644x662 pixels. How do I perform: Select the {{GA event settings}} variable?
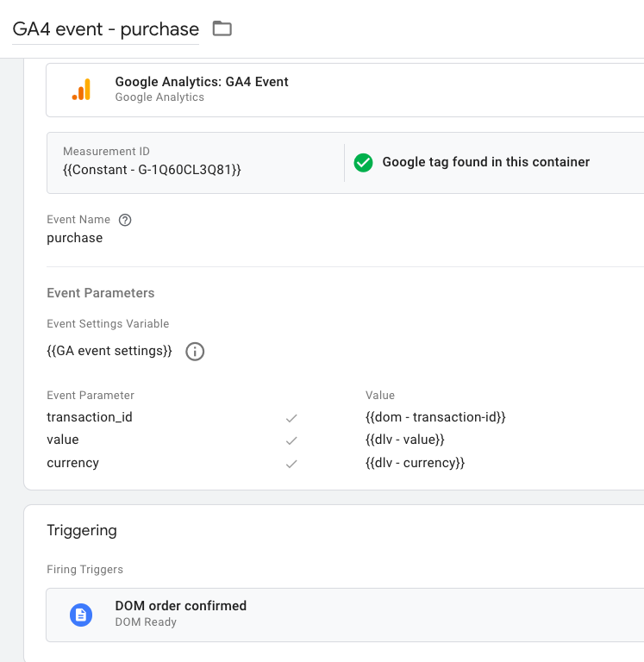109,351
